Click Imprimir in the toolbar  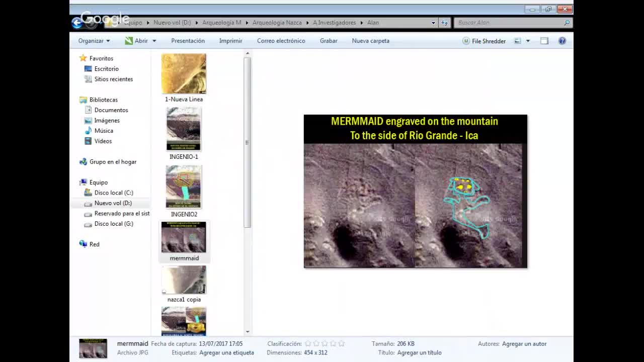click(230, 41)
